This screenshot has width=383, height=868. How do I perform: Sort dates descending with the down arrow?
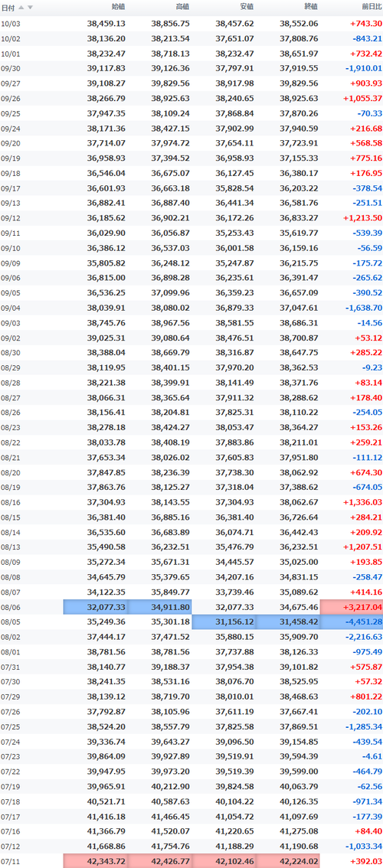(30, 7)
